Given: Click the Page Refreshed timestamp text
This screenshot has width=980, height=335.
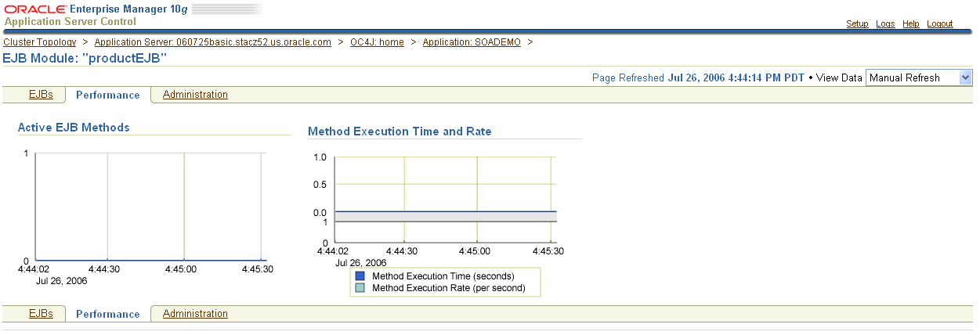Looking at the screenshot, I should click(x=698, y=77).
